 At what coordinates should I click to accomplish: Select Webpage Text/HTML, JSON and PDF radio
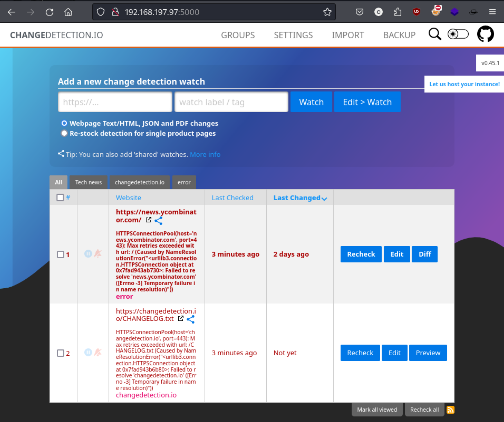[x=64, y=123]
